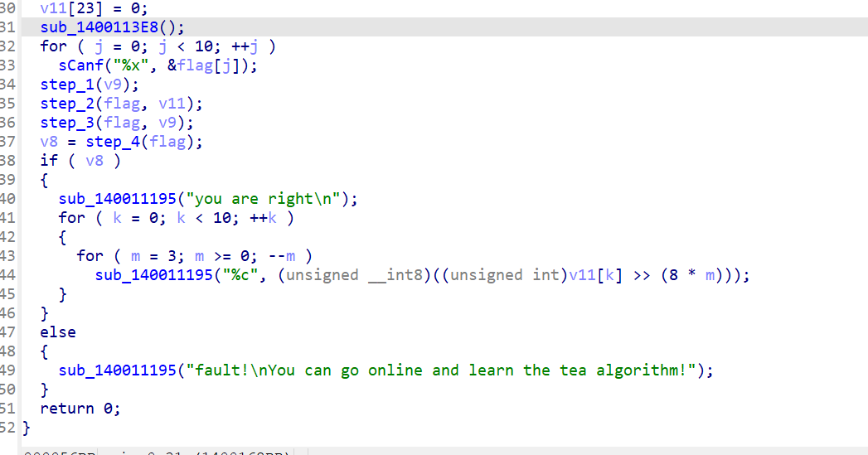Select the "%c" format string

tap(240, 275)
